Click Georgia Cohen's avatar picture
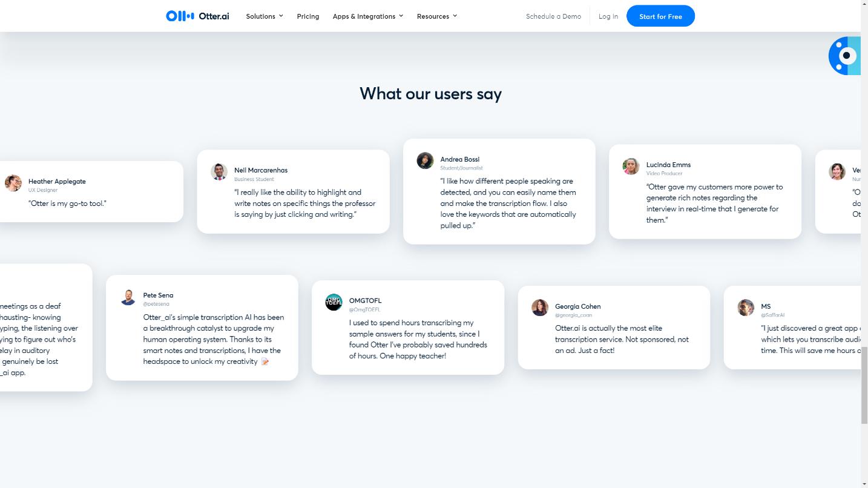Screen dimensions: 868x488 click(540, 308)
